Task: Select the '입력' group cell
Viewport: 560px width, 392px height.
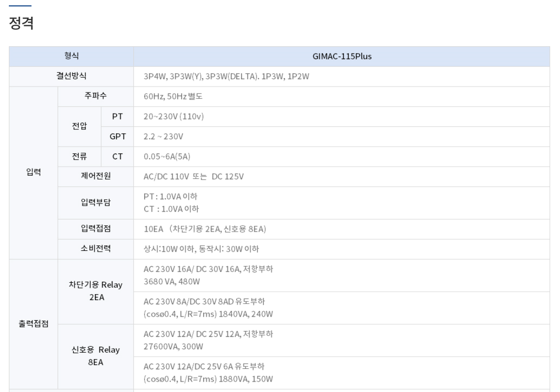Action: 33,173
